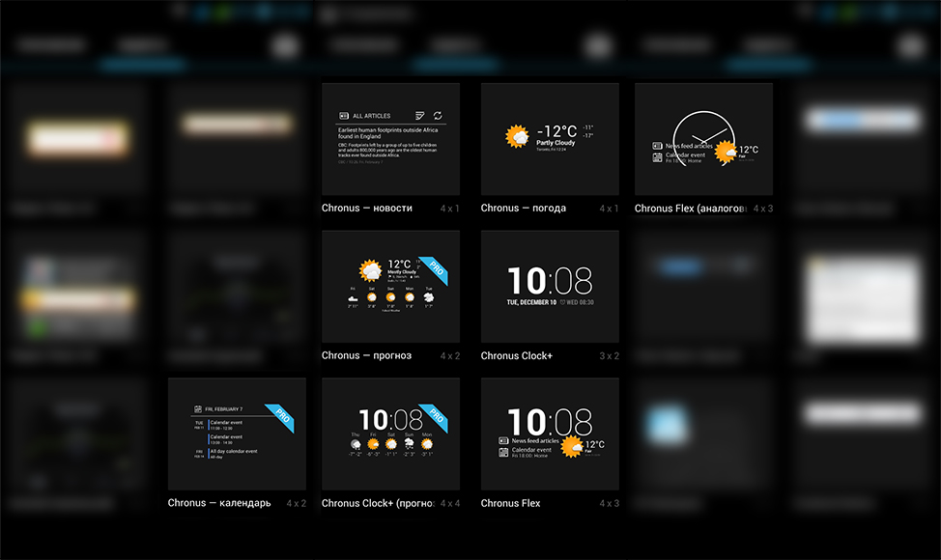Click the 'Chronus — погода' label

(x=524, y=208)
